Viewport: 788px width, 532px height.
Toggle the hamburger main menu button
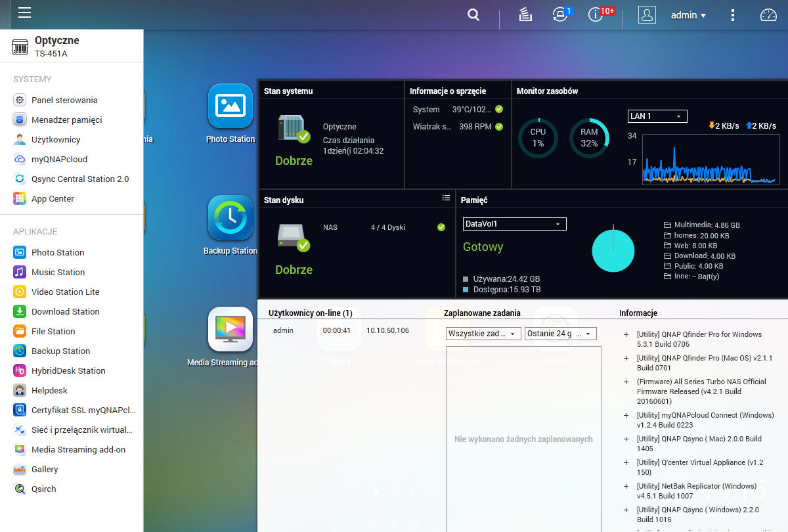point(25,13)
